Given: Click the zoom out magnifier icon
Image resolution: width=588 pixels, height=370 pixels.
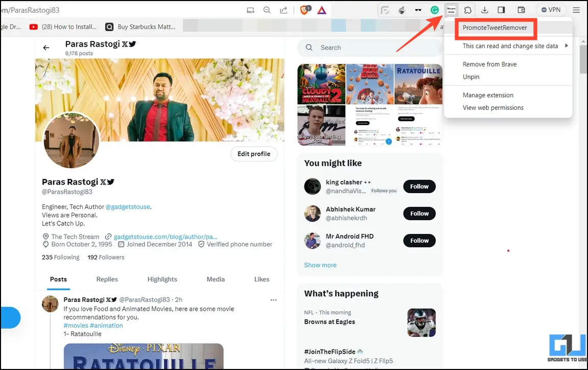Looking at the screenshot, I should [267, 10].
